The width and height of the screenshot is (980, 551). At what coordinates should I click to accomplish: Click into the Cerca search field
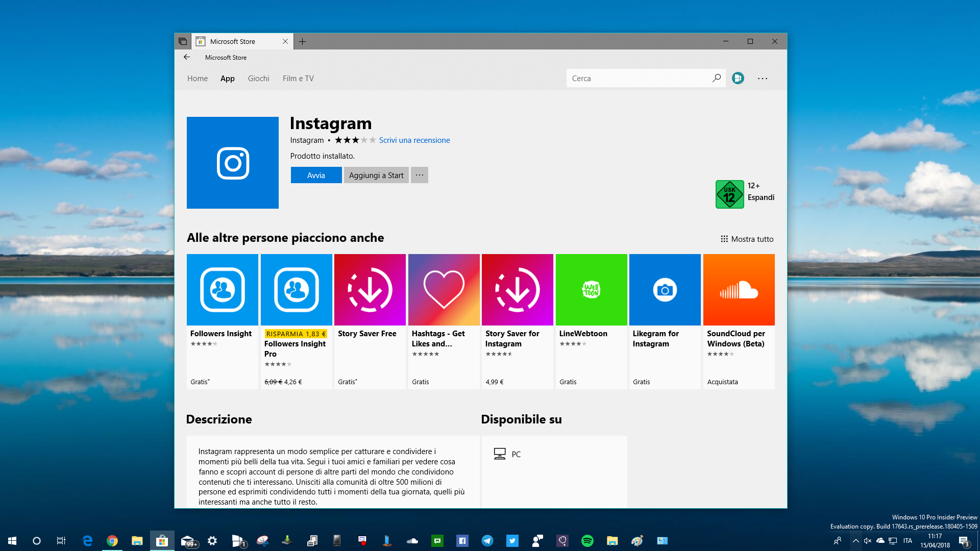pos(646,78)
